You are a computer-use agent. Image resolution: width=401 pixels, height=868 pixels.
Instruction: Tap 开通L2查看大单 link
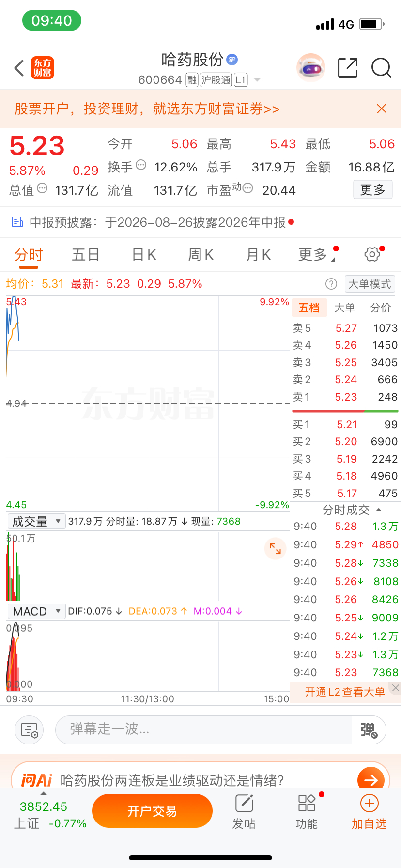[345, 692]
